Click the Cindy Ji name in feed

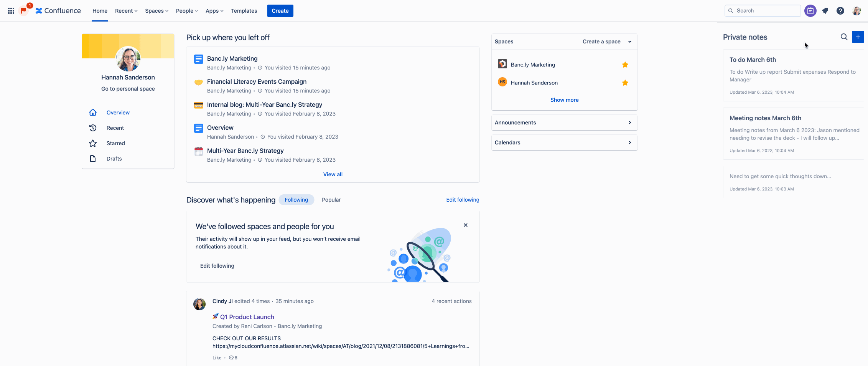(222, 301)
